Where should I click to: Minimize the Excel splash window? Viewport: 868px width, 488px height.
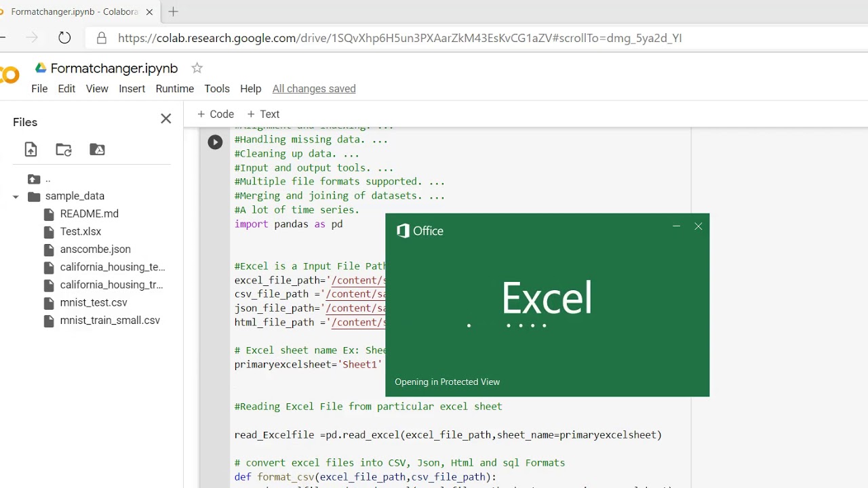tap(676, 226)
